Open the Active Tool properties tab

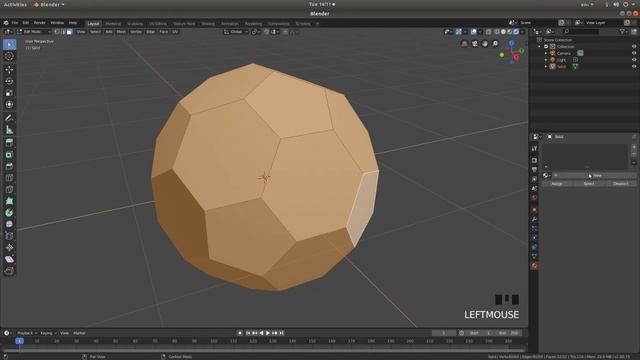tap(534, 149)
